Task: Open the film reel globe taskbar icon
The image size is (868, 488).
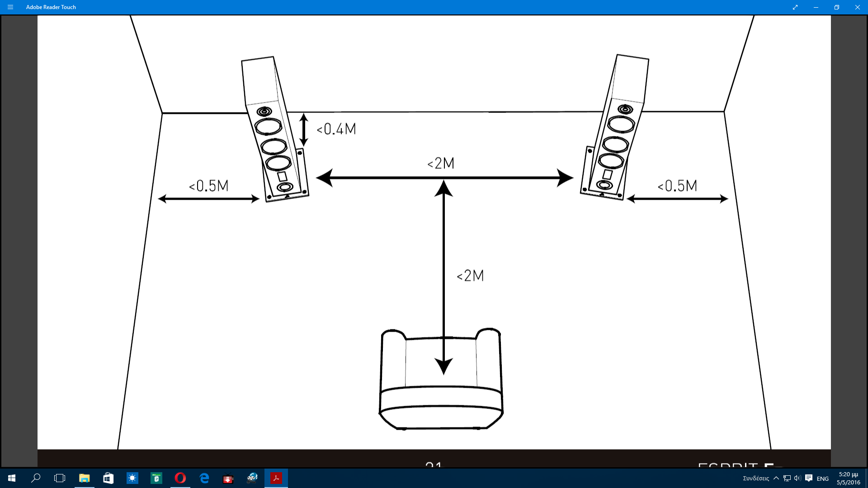Action: tap(252, 478)
